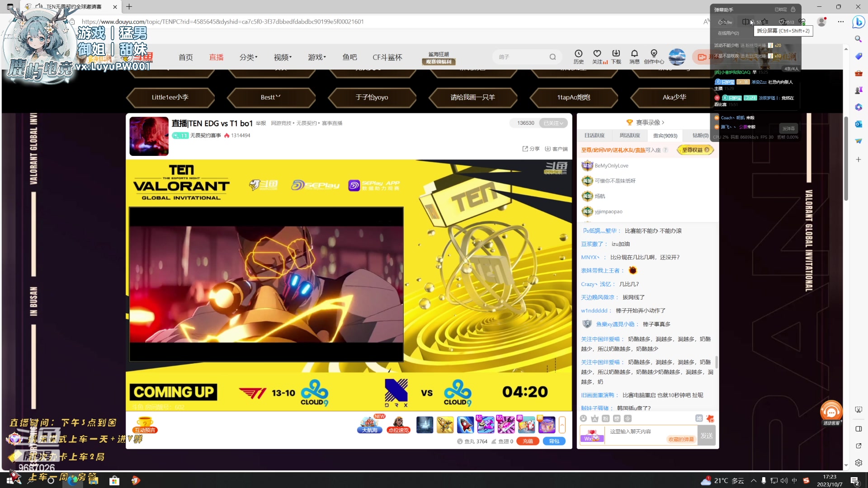Viewport: 868px width, 488px height.
Task: Open 创作中心 creator center icon
Action: coord(654,56)
